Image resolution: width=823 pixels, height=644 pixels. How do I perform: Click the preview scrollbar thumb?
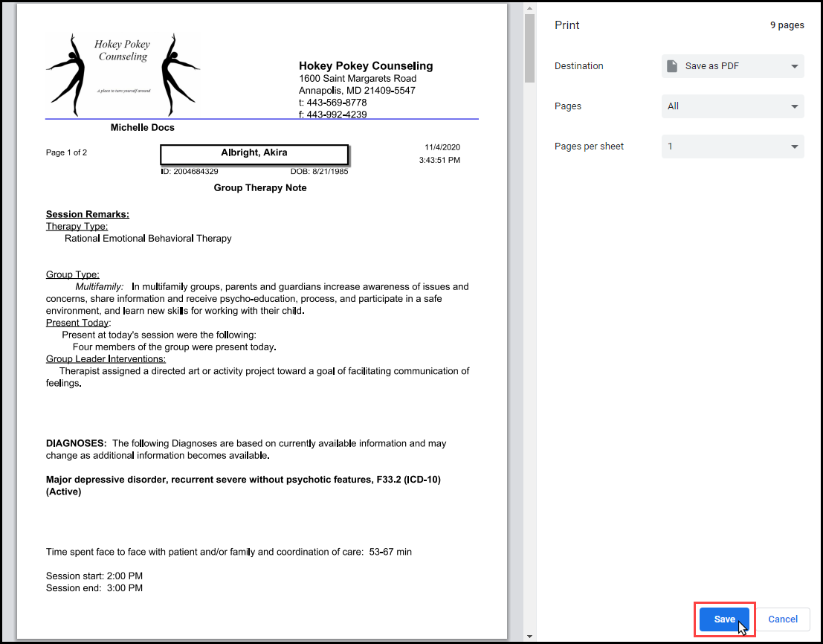click(x=529, y=48)
